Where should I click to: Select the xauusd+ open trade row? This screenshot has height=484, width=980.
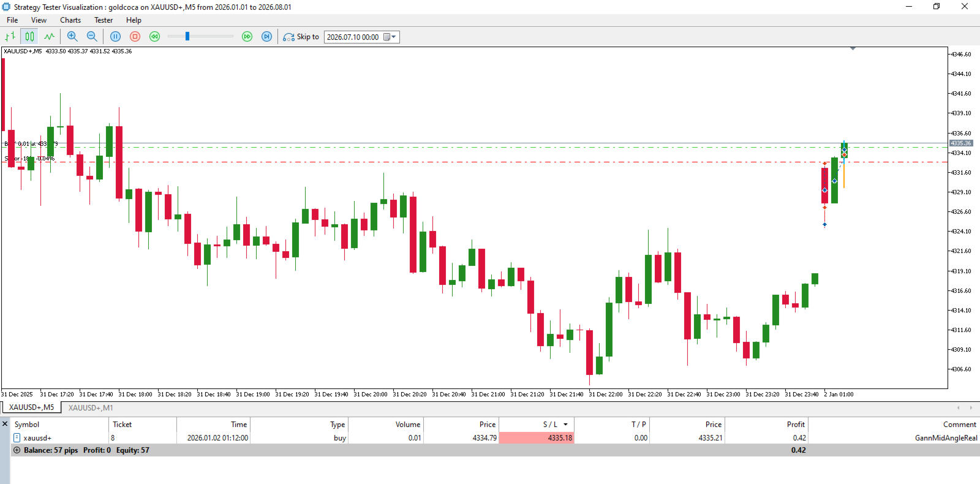(x=495, y=438)
